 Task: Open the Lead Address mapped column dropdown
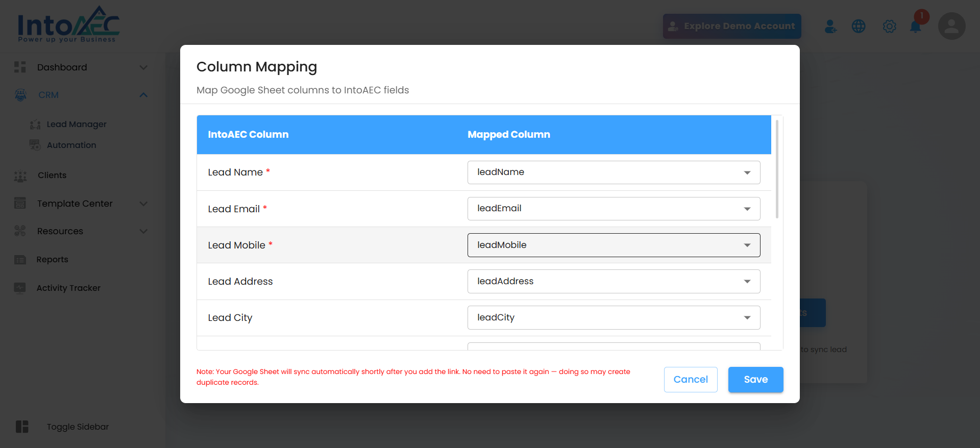614,281
